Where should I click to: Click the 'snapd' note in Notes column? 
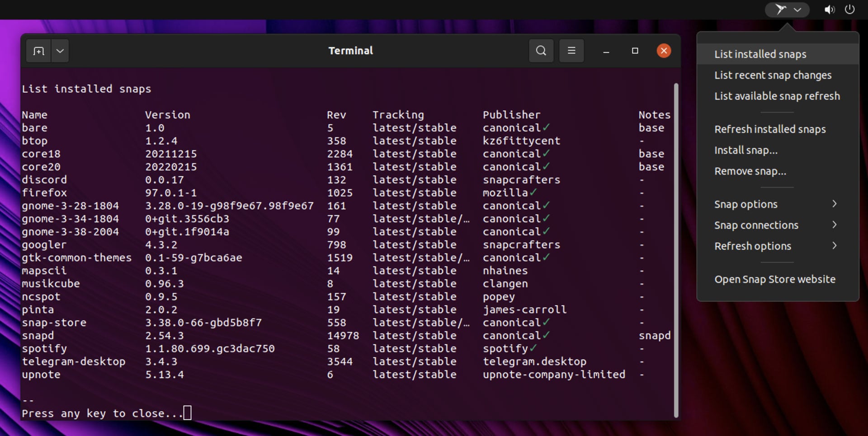[655, 336]
